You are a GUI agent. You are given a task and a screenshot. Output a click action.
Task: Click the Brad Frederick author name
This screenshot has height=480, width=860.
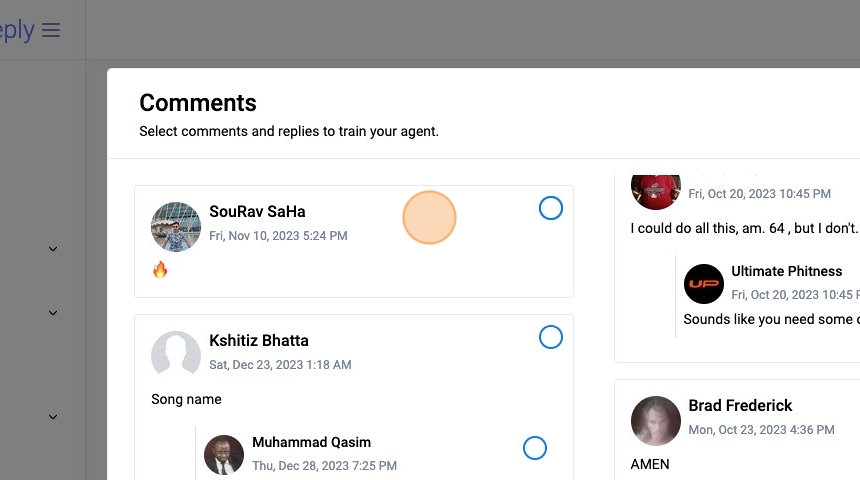click(740, 405)
